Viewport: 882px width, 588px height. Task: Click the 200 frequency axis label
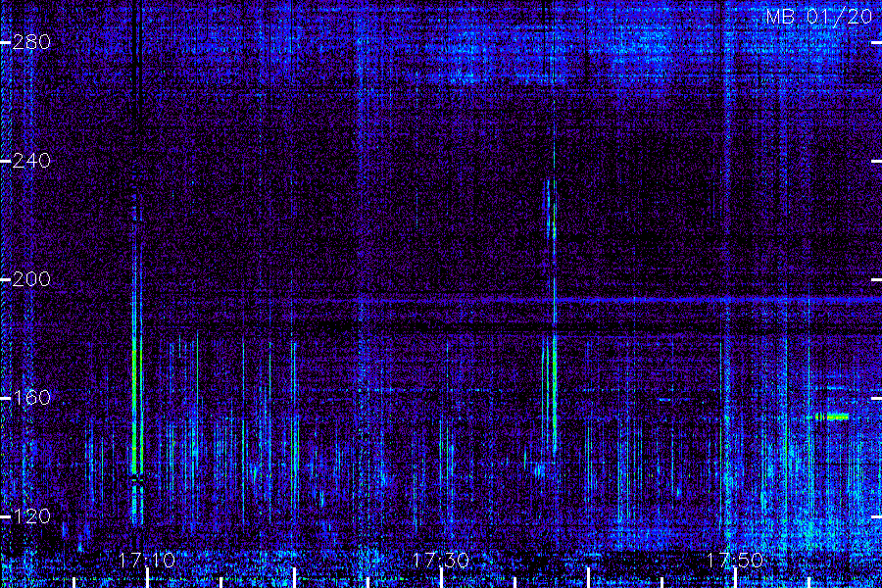31,279
